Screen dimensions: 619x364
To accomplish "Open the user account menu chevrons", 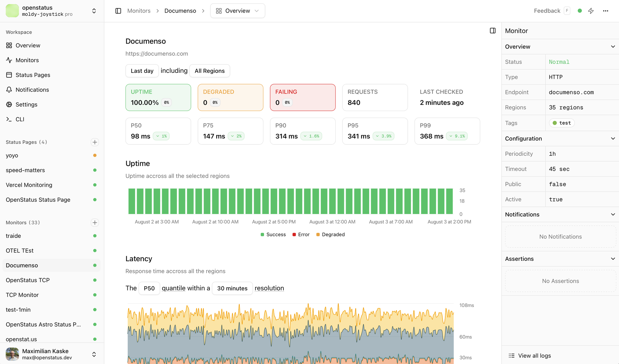I will coord(94,354).
